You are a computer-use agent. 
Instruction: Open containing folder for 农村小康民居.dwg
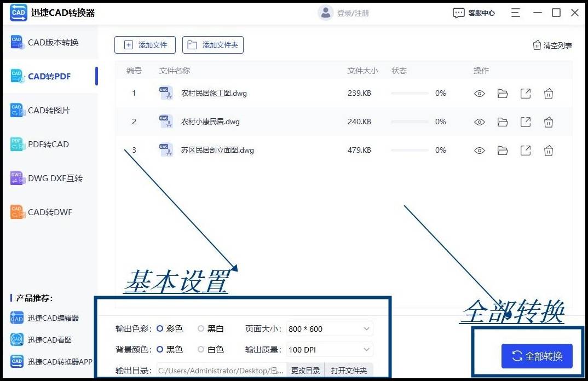click(502, 122)
